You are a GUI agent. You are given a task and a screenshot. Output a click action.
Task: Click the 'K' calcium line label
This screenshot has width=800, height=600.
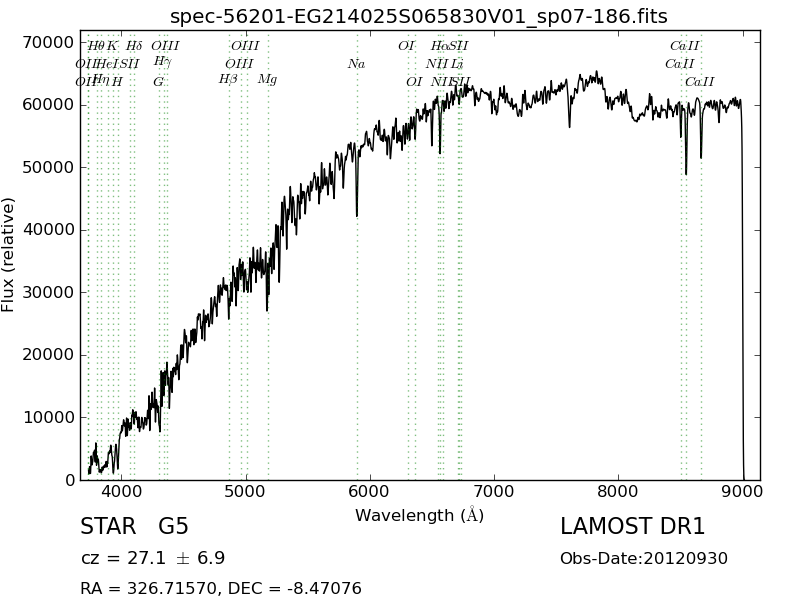coord(112,46)
